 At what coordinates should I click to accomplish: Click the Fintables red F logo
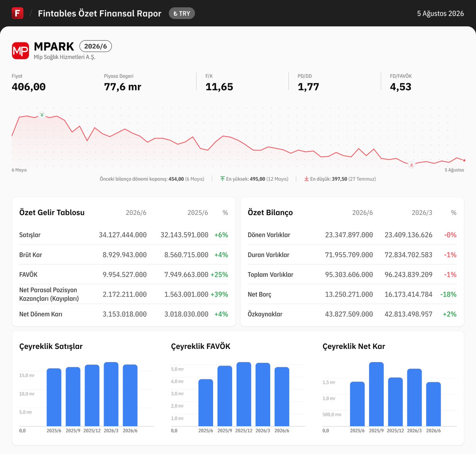click(17, 13)
